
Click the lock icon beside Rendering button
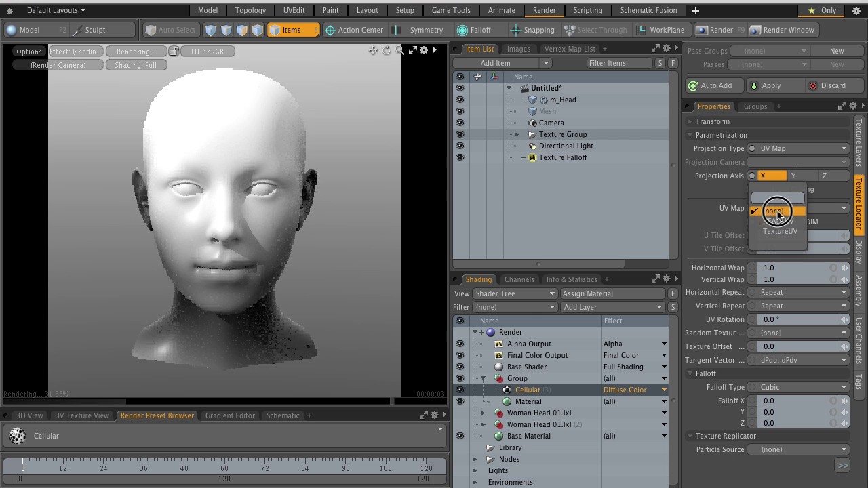point(174,52)
